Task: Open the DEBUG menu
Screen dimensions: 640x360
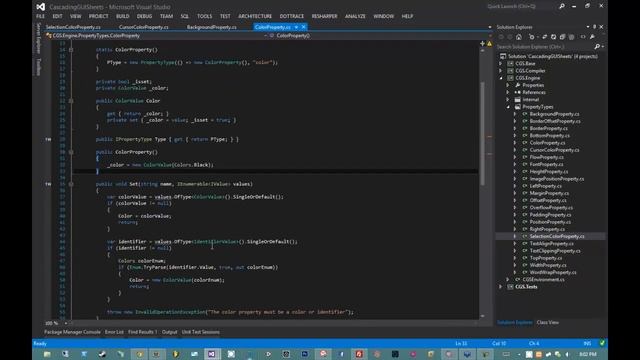Action: click(x=144, y=16)
